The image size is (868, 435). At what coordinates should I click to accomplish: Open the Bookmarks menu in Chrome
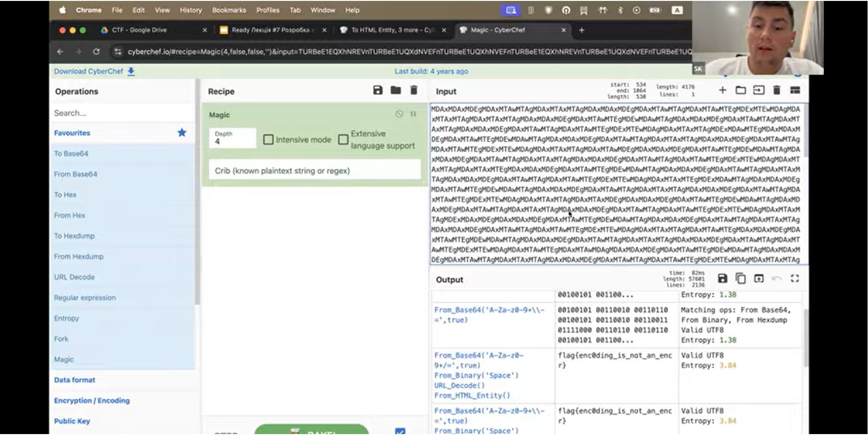click(x=229, y=10)
